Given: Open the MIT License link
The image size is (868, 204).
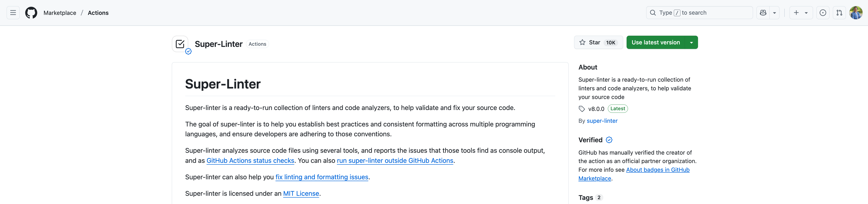Looking at the screenshot, I should click(x=301, y=193).
